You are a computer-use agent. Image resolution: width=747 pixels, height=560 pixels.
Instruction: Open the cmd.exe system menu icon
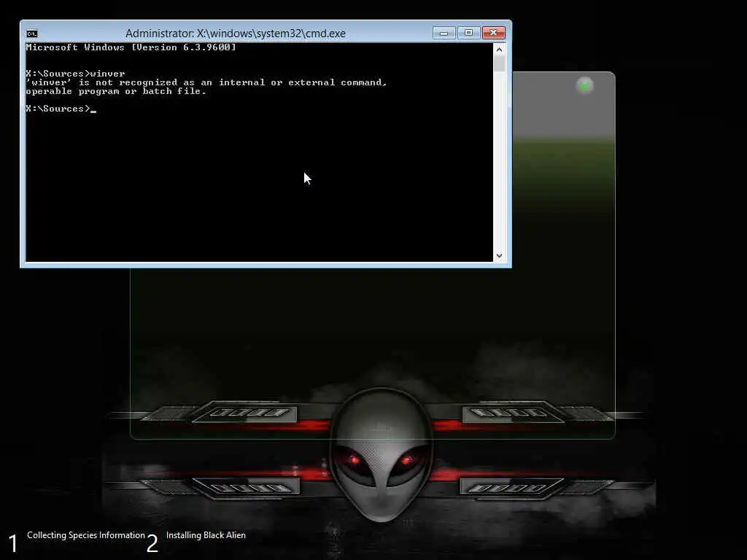(32, 34)
